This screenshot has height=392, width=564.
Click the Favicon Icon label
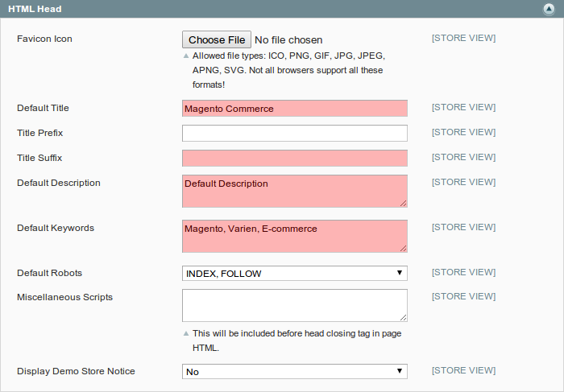coord(44,39)
